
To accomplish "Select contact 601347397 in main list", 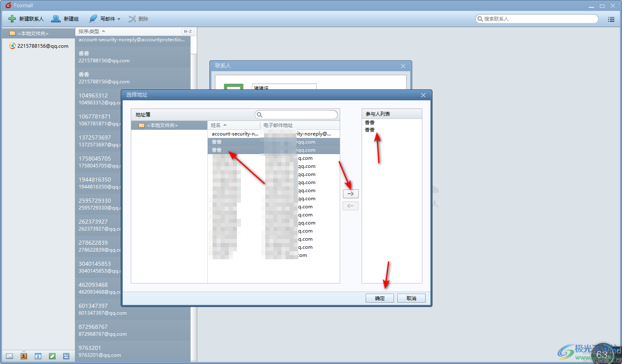I will pos(132,309).
